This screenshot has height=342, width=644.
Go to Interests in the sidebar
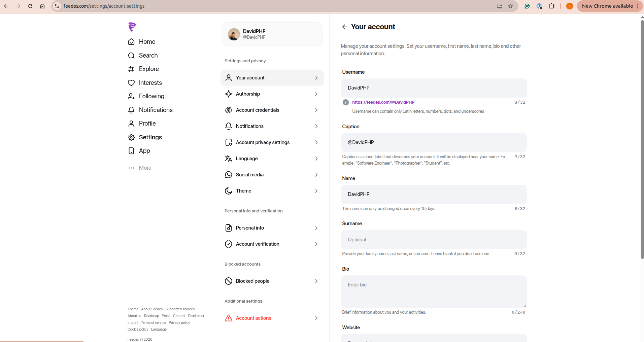click(x=150, y=83)
